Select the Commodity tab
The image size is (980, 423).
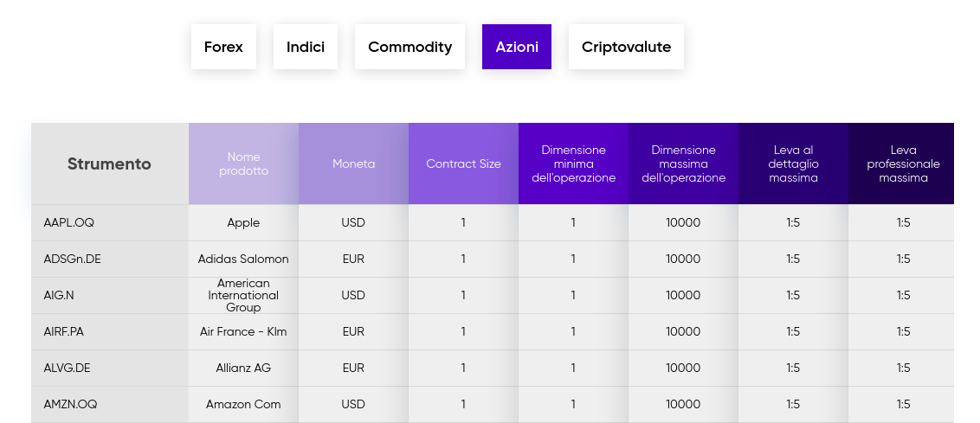(x=409, y=47)
